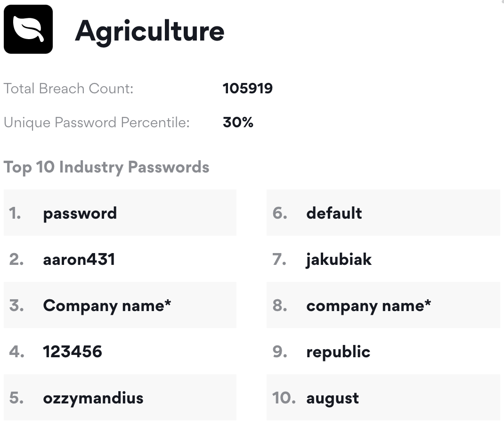The height and width of the screenshot is (427, 504).
Task: Select the first-ranked entry 'password'
Action: [120, 213]
